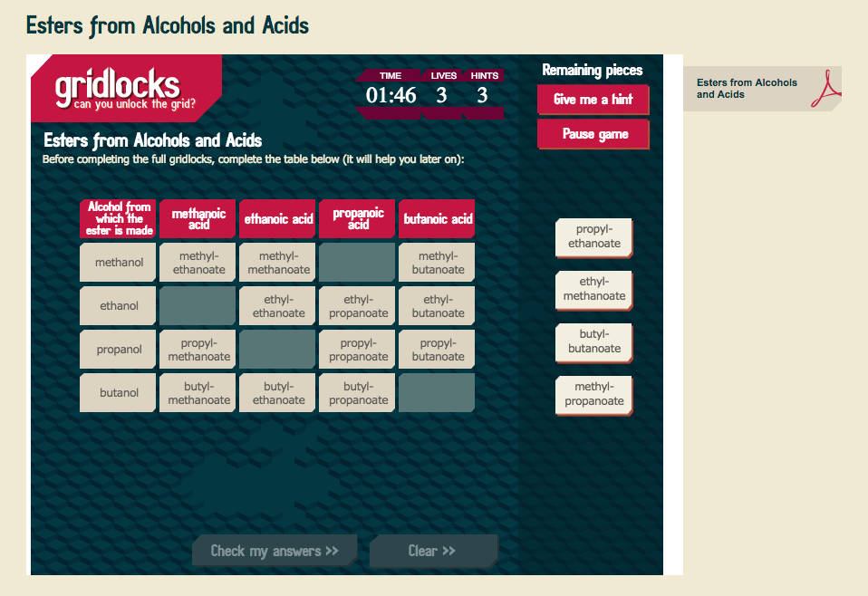
Task: Click the empty cell in the butanol row
Action: pos(436,392)
